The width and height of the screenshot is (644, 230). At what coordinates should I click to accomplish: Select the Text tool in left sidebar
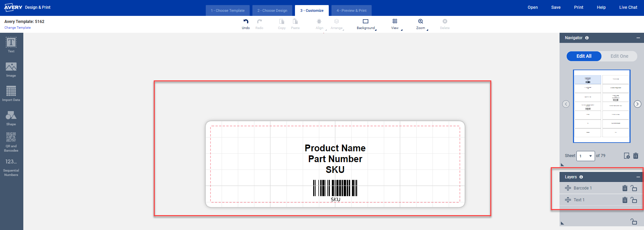pos(11,45)
